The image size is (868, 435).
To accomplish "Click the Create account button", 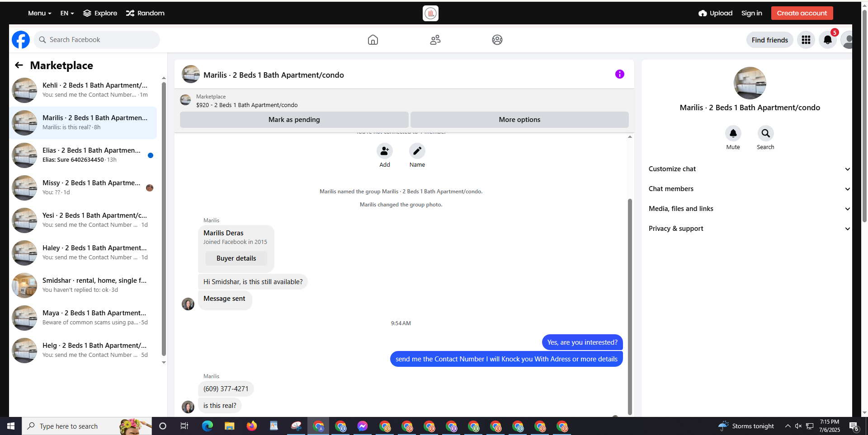I will (x=802, y=13).
